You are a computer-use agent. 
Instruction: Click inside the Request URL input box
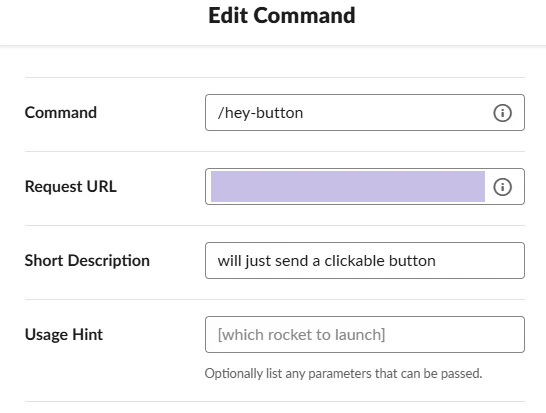pos(365,186)
